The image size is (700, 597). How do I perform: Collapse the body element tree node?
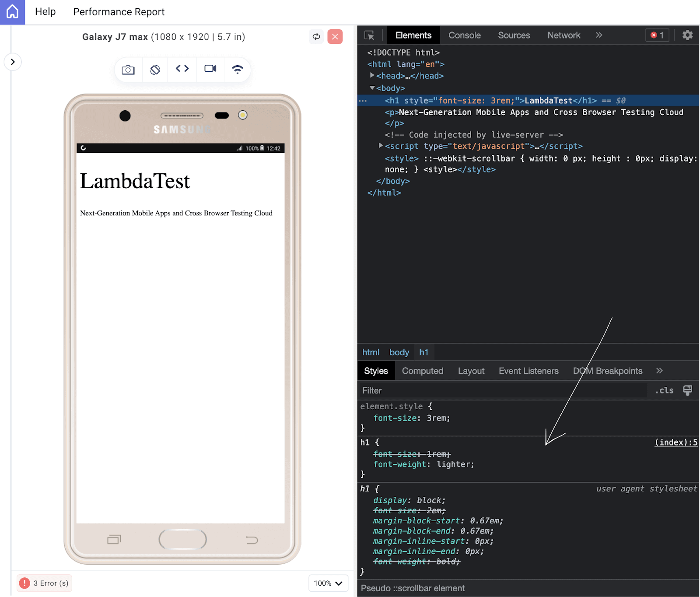pos(372,88)
